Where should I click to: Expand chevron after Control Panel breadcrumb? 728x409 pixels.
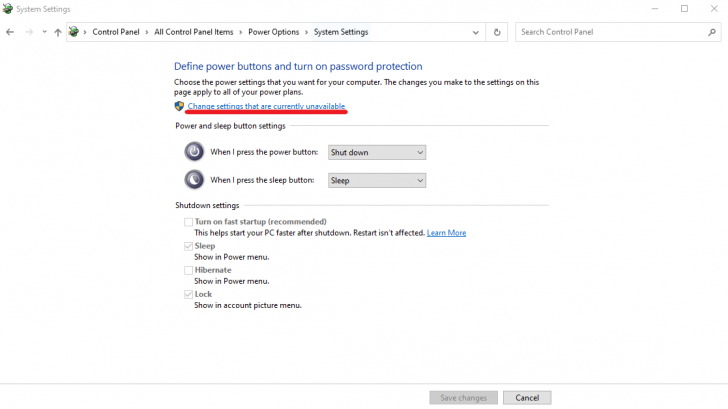tap(147, 32)
